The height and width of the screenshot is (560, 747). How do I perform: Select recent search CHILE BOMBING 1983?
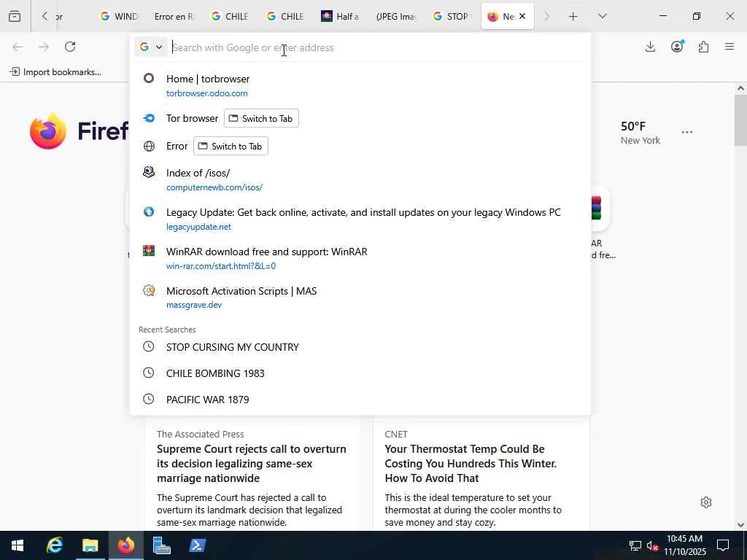click(x=360, y=373)
